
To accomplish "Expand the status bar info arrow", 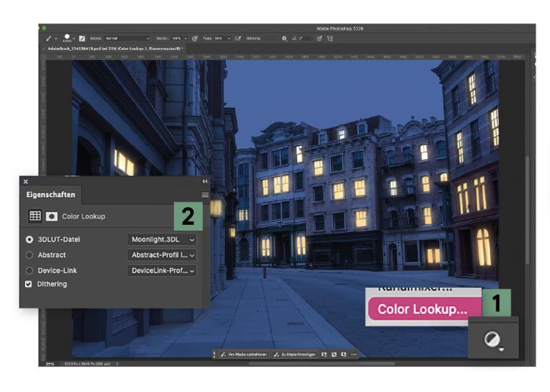I will pyautogui.click(x=117, y=364).
